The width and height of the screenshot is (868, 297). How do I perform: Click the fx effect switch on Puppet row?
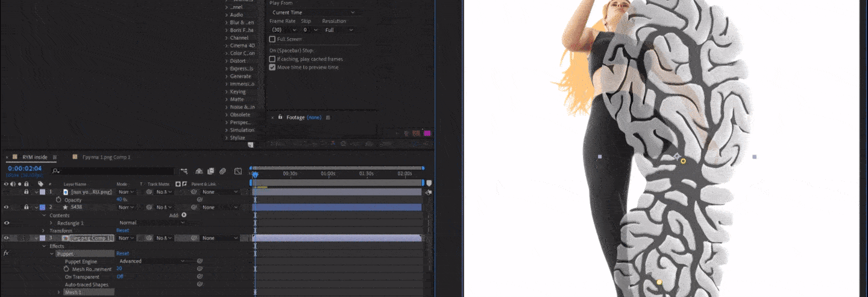coord(6,253)
